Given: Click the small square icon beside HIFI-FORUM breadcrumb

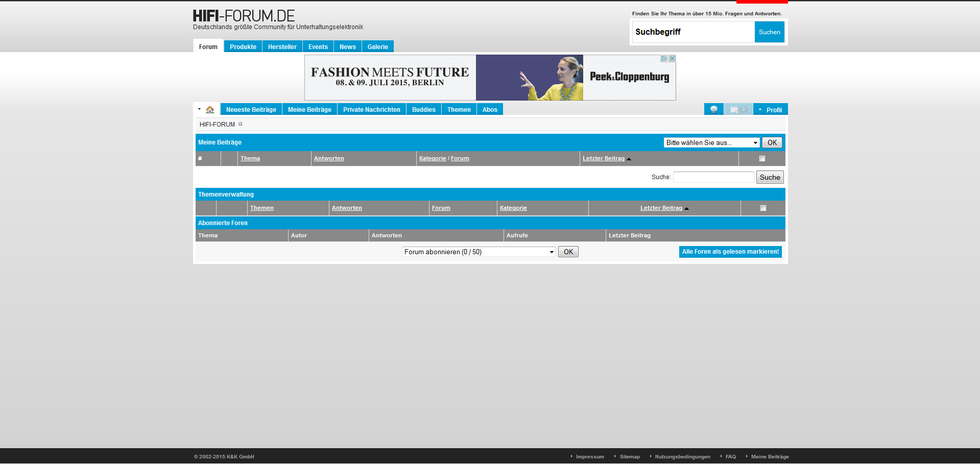Looking at the screenshot, I should (x=241, y=124).
